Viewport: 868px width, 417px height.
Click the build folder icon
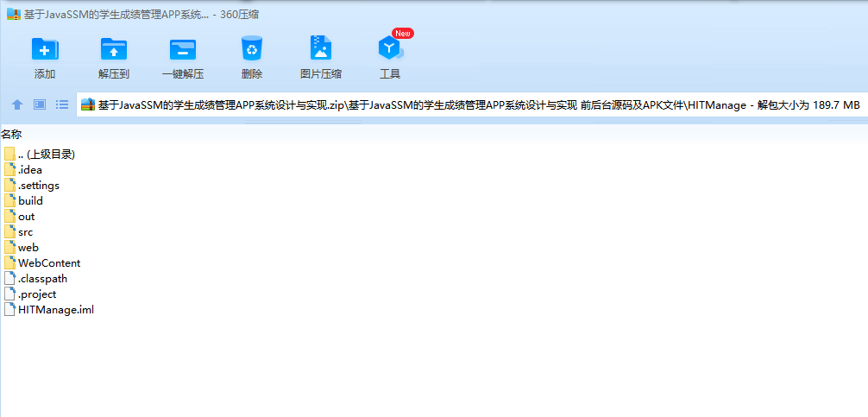click(x=10, y=200)
